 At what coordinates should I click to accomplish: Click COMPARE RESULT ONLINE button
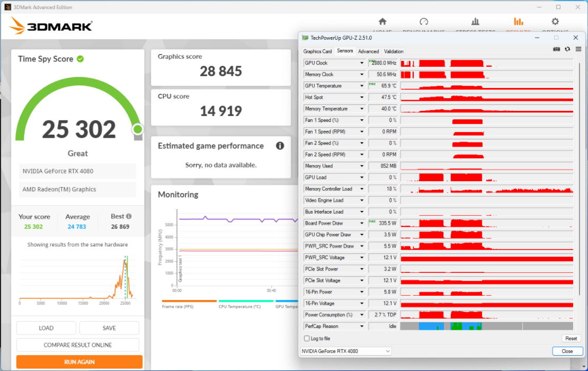click(78, 345)
